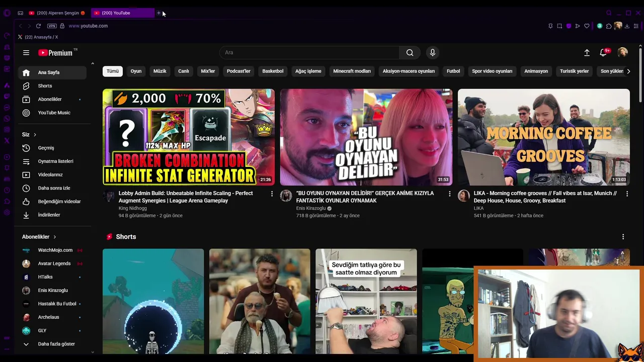
Task: Open Opera easy setup sliders icon
Action: 636,26
